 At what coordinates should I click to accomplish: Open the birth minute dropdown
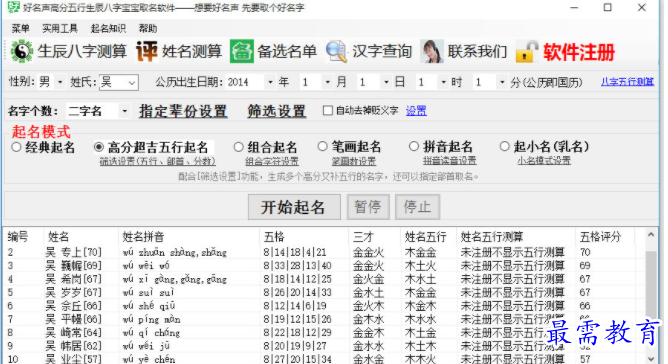(502, 82)
